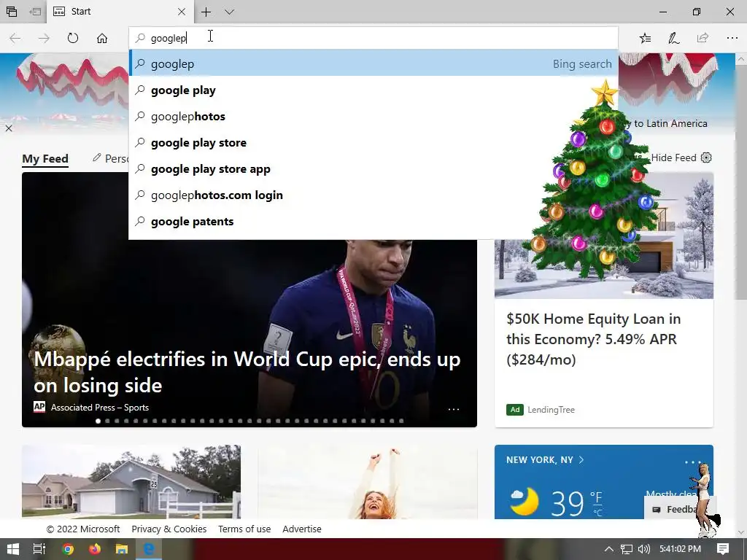This screenshot has width=747, height=560.
Task: Click the Back navigation arrow
Action: pos(15,38)
